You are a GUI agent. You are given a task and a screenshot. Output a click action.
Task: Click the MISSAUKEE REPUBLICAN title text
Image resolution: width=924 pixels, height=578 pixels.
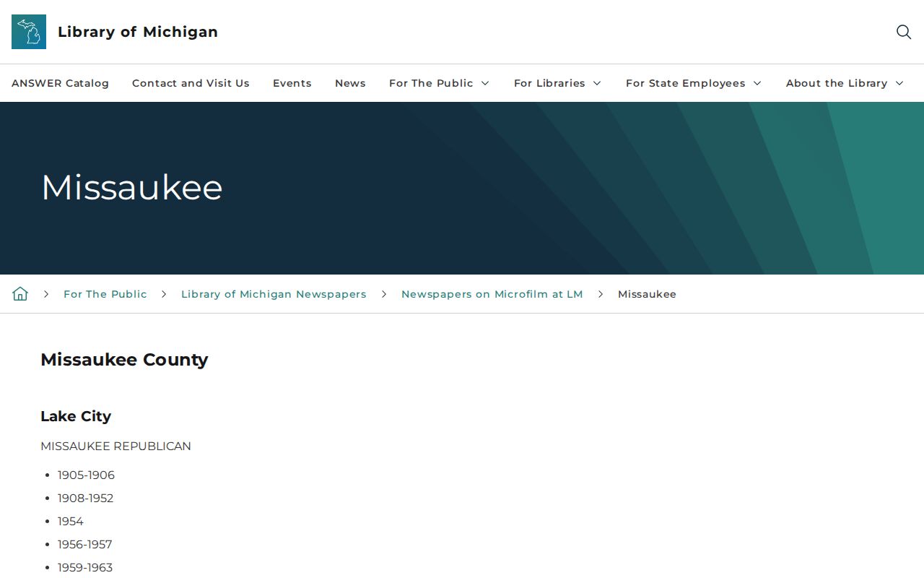(x=115, y=447)
